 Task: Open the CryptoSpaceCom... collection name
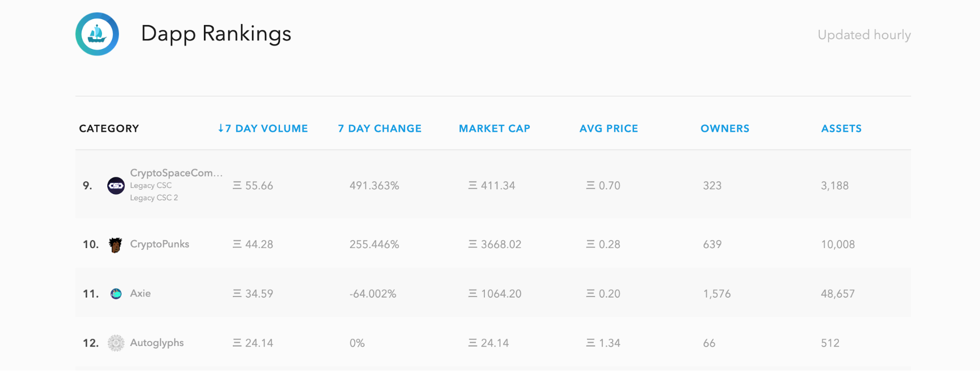[x=176, y=173]
